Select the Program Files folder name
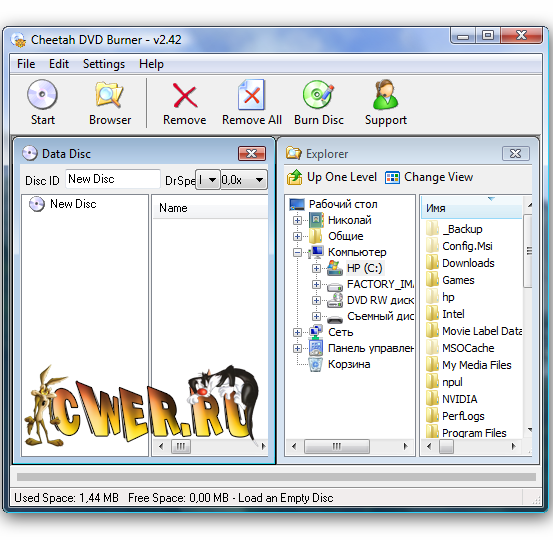 coord(474,433)
